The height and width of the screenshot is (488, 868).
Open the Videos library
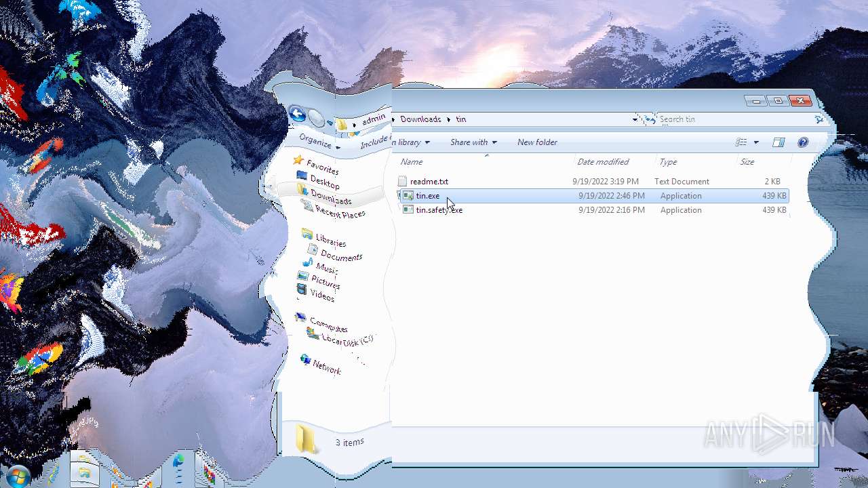coord(322,296)
